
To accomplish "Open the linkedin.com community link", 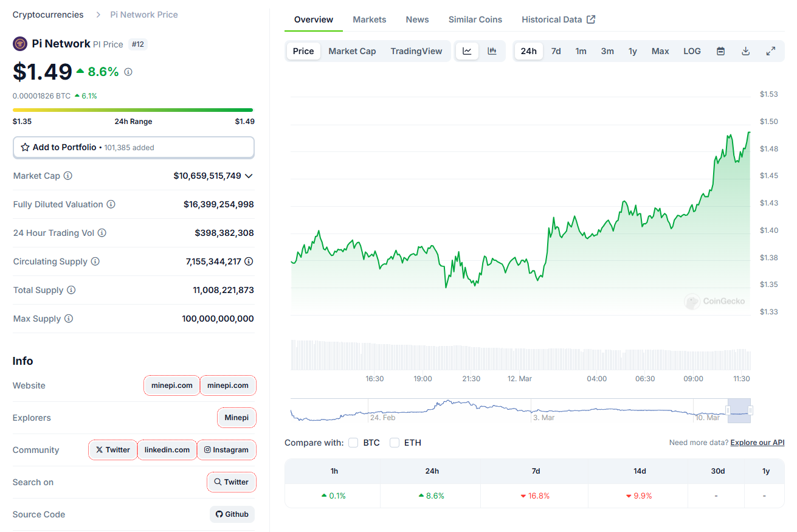I will click(x=167, y=450).
